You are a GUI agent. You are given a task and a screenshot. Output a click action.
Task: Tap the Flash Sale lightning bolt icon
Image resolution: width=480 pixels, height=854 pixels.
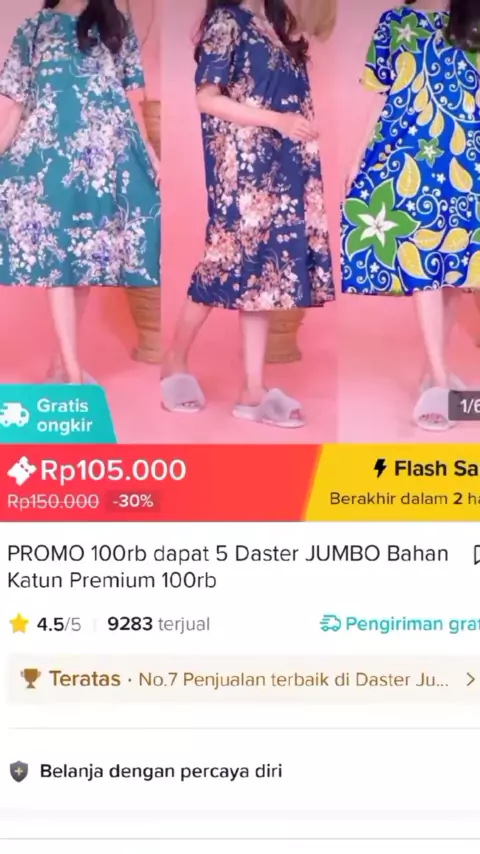click(x=380, y=468)
